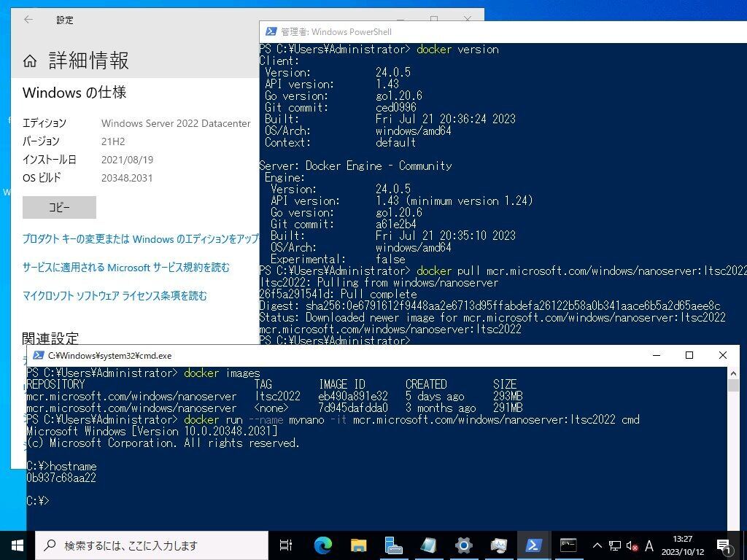Open ソフトウェア ライセンス条項を読む link
747x560 pixels.
[x=115, y=296]
